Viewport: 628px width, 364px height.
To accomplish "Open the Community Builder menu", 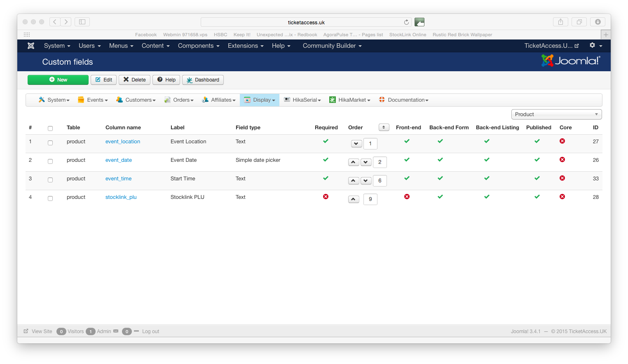I will click(x=332, y=46).
